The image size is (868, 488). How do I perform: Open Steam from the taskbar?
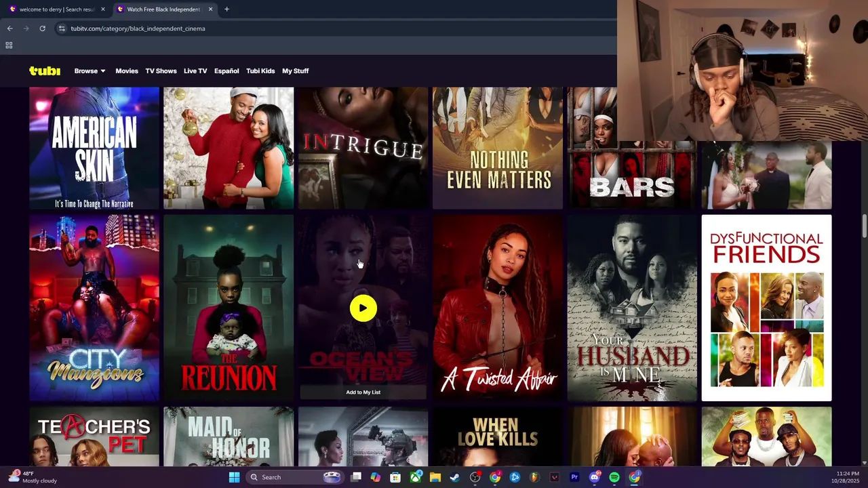click(x=455, y=477)
